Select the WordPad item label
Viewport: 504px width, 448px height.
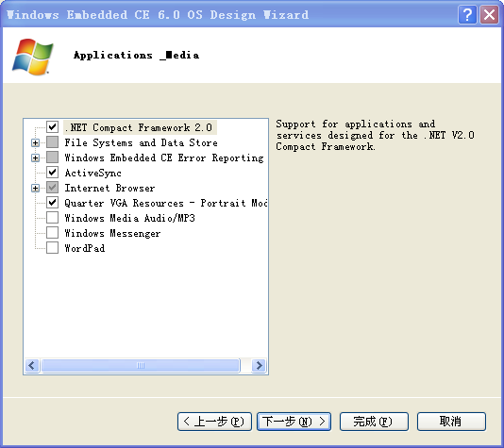(x=85, y=248)
